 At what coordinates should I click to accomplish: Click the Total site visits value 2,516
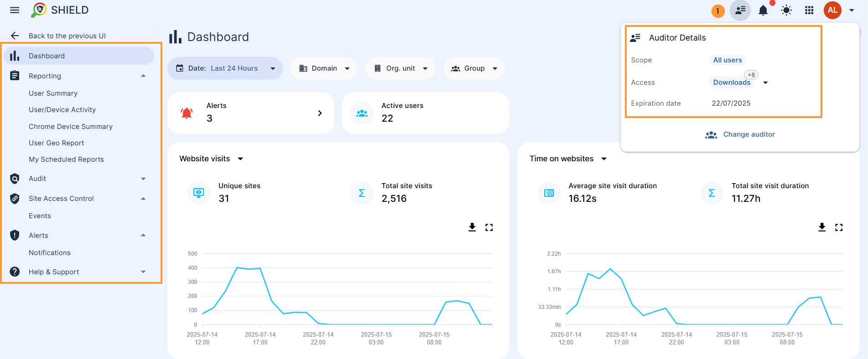point(394,199)
